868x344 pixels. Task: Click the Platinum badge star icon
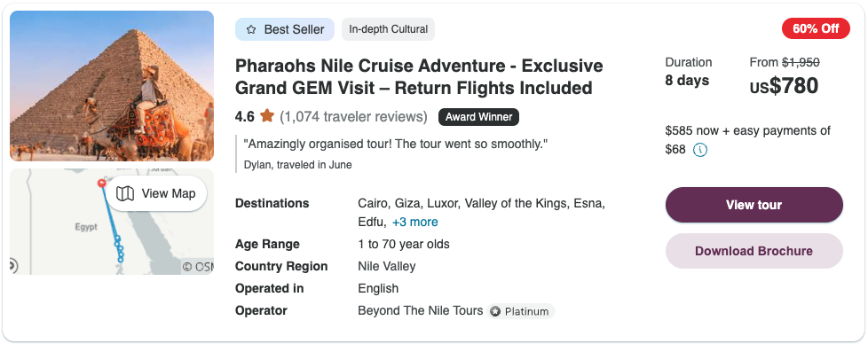495,311
